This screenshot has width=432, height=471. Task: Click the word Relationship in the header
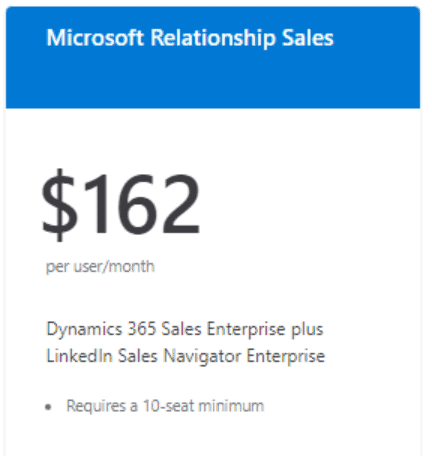(x=213, y=38)
